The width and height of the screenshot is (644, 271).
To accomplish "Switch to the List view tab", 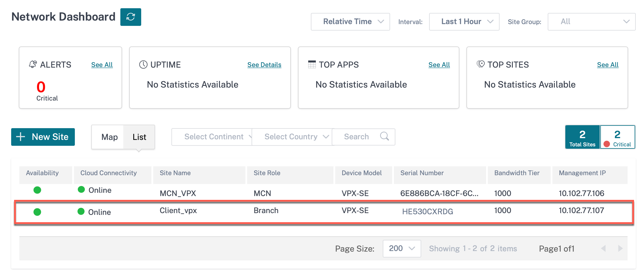I will (139, 137).
